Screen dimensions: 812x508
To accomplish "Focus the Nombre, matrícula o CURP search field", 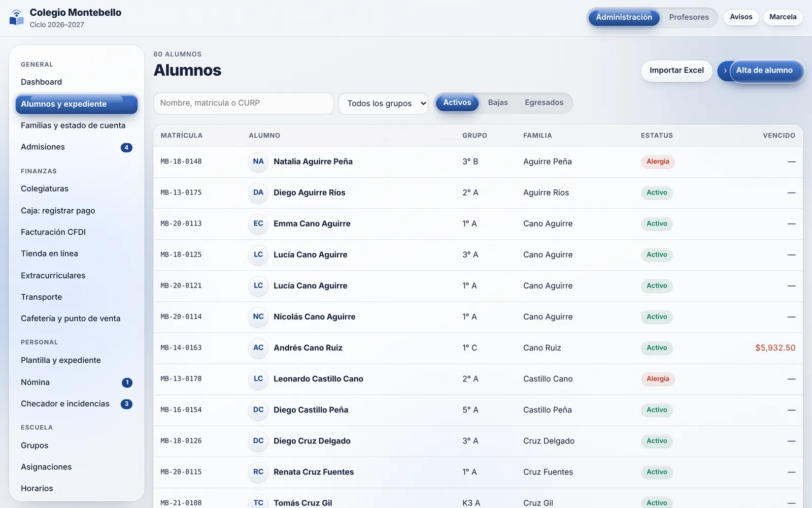I will (244, 103).
